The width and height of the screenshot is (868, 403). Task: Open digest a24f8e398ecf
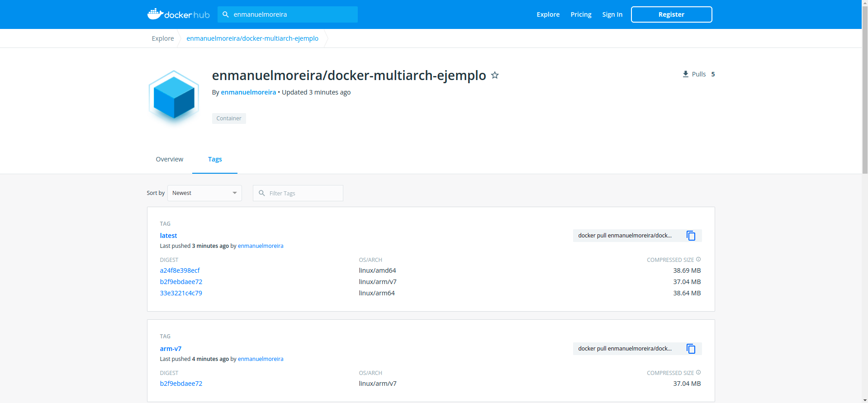[180, 270]
